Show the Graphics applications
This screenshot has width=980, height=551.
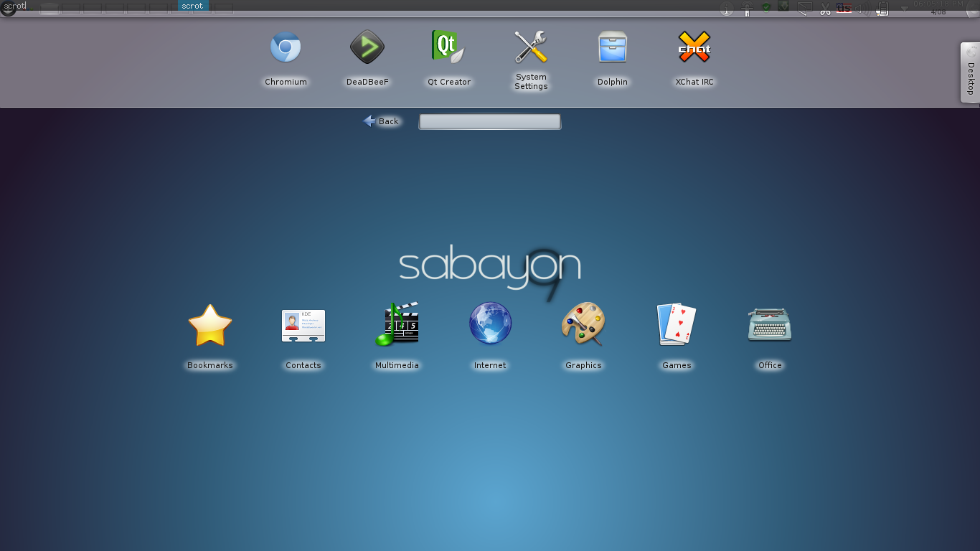click(x=583, y=336)
